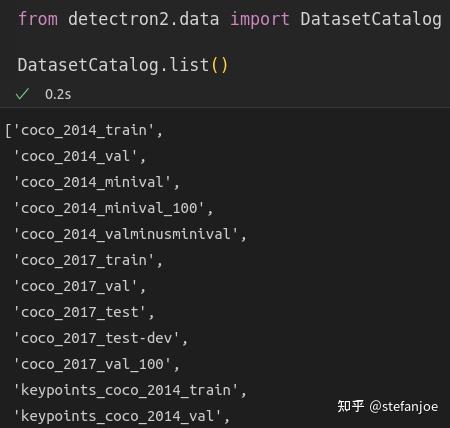Click the 'import' keyword in code cell
The height and width of the screenshot is (428, 450).
pyautogui.click(x=260, y=19)
